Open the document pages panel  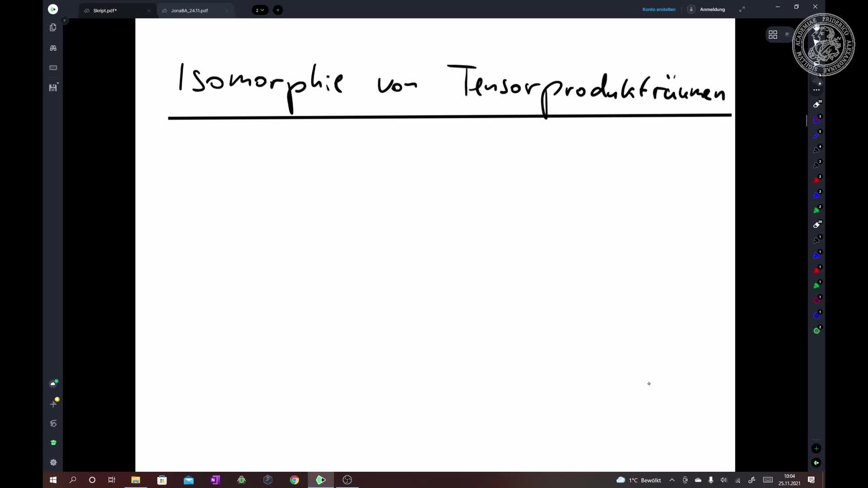click(53, 28)
